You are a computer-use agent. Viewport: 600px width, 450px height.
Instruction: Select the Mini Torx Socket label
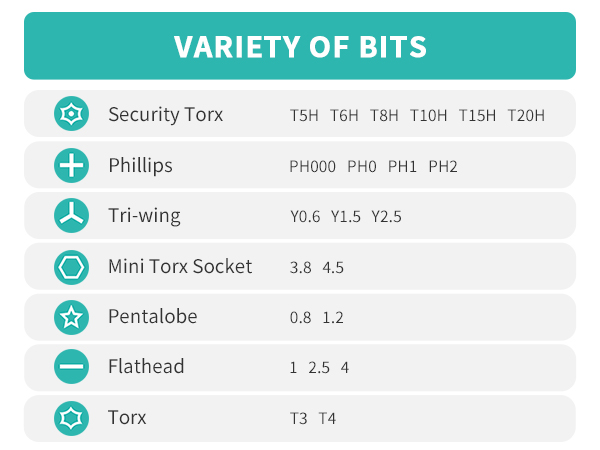[x=180, y=267]
